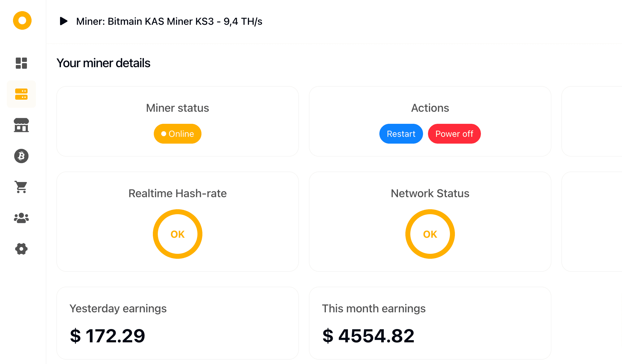
Task: Click the Restart button
Action: point(401,134)
